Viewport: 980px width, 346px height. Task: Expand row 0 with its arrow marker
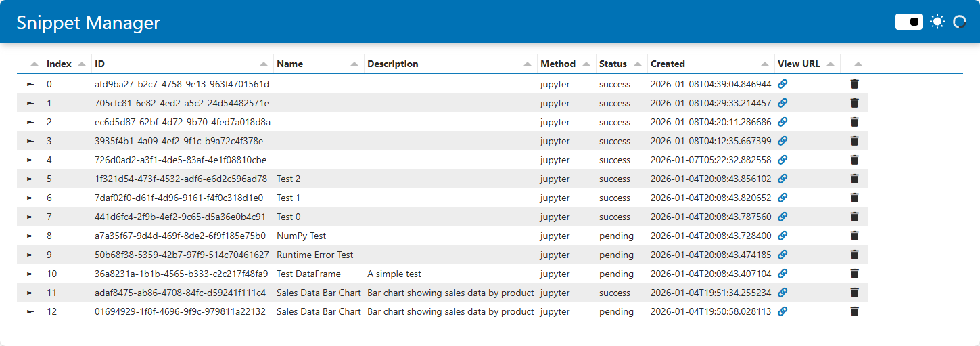[30, 84]
